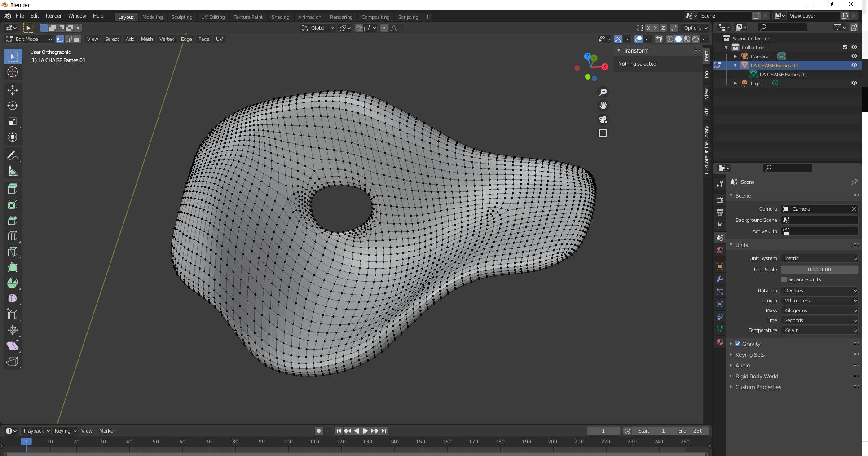Switch to the Sculpting workspace tab
The height and width of the screenshot is (456, 868).
point(182,17)
